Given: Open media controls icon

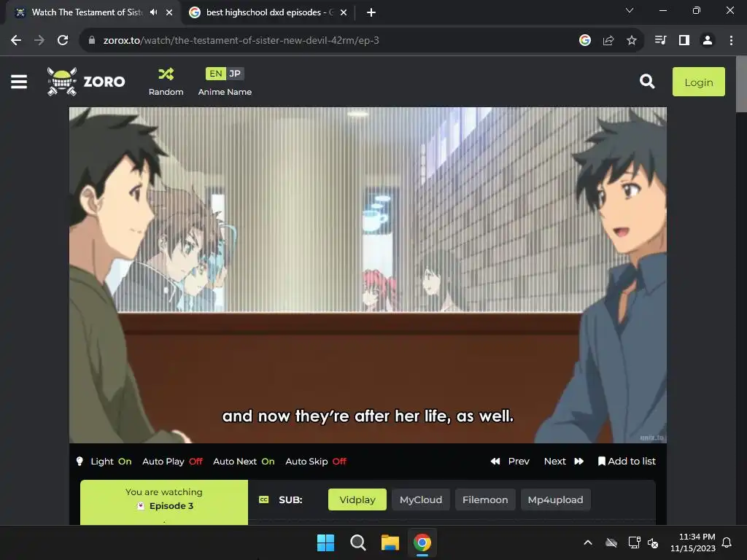Looking at the screenshot, I should (x=660, y=41).
